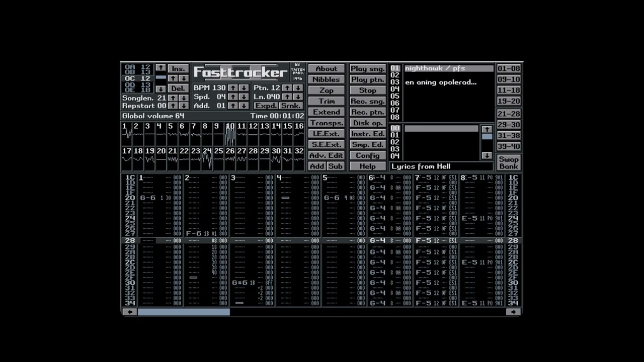Decrease Repstart with the down arrow
Image resolution: width=644 pixels, height=362 pixels.
click(x=184, y=106)
